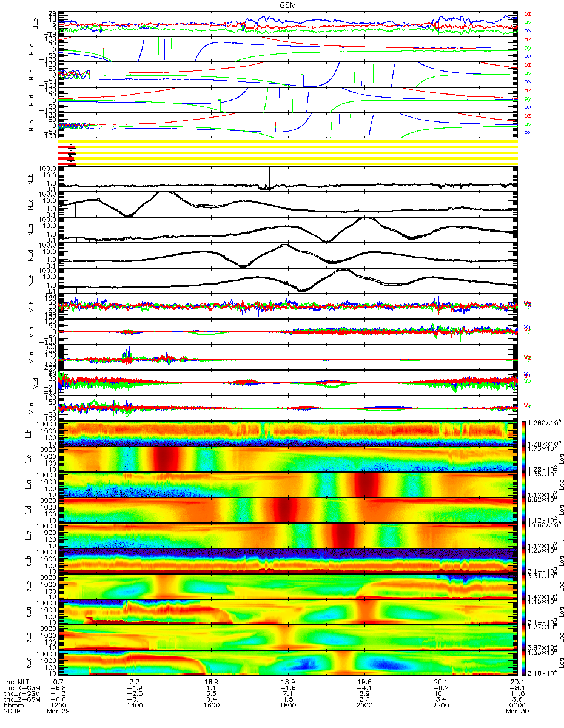Click X-GSM value -6.8

pyautogui.click(x=57, y=688)
